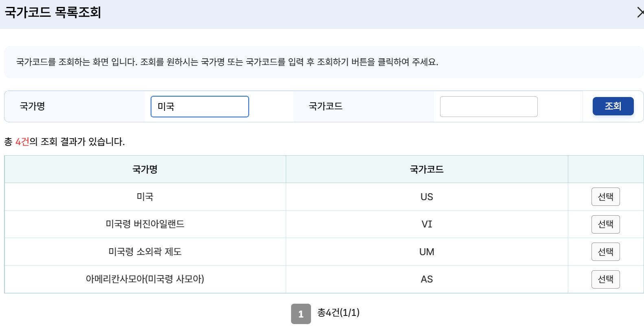The width and height of the screenshot is (644, 331).
Task: Click the 총 4건 results summary text
Action: (x=65, y=142)
